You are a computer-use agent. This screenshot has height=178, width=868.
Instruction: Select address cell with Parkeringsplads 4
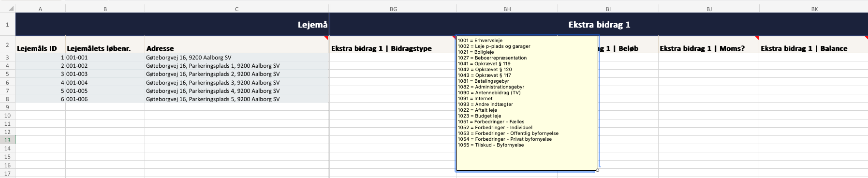[x=236, y=90]
